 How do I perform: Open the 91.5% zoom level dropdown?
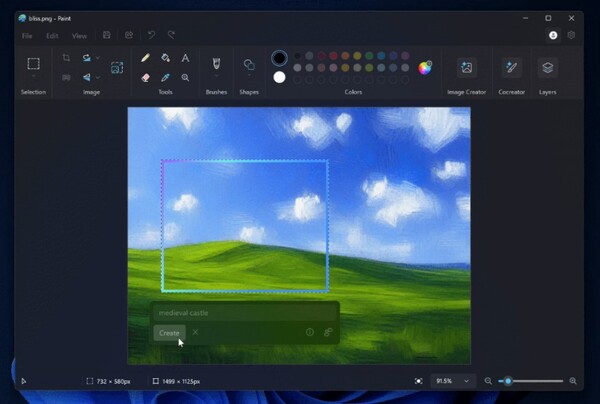click(452, 381)
